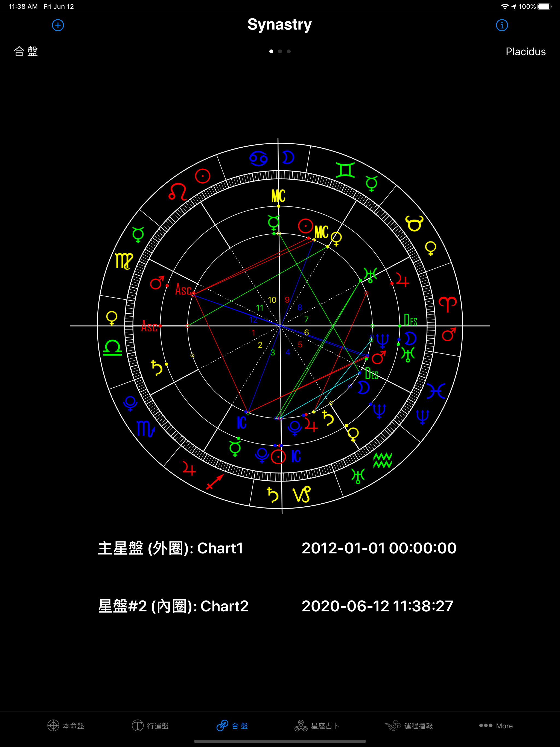The image size is (560, 747).
Task: Tap the battery indicator in status bar
Action: (544, 6)
